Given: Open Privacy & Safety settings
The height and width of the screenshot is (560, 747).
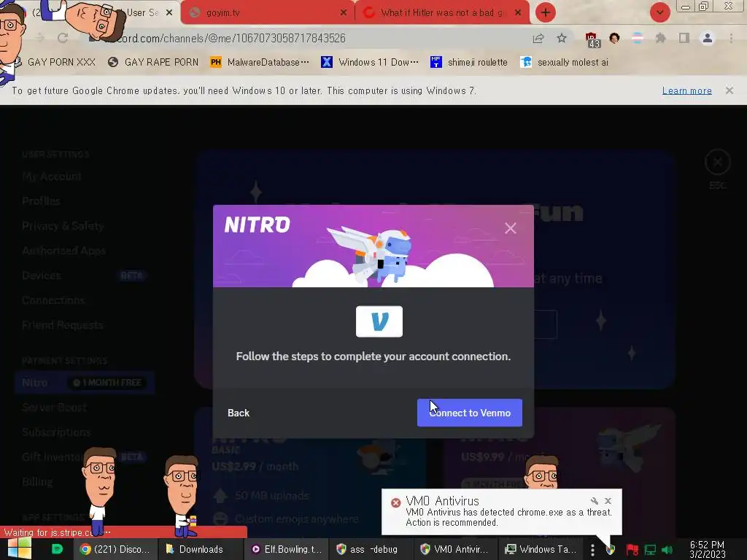Looking at the screenshot, I should tap(63, 226).
